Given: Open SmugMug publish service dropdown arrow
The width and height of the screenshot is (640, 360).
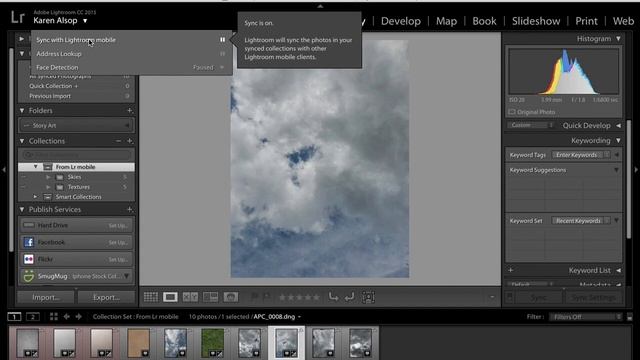Looking at the screenshot, I should 127,276.
